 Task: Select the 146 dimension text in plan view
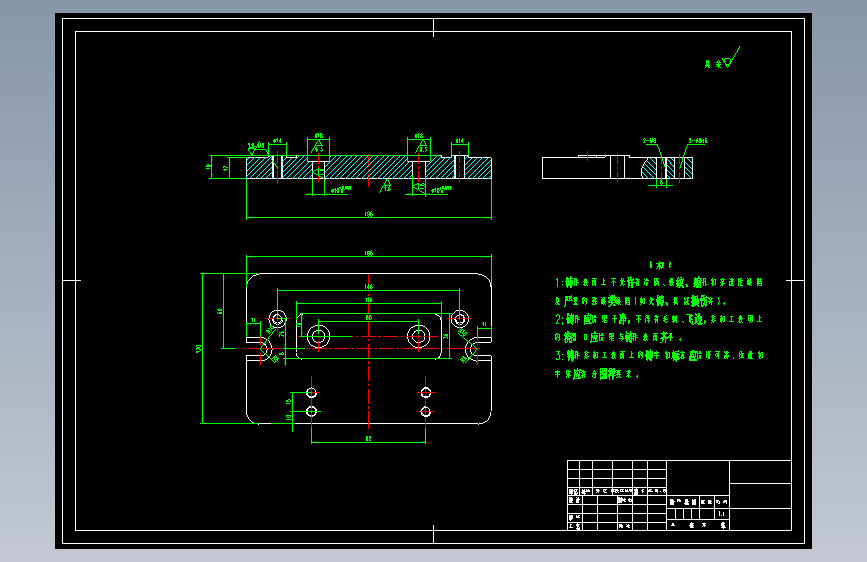[369, 287]
